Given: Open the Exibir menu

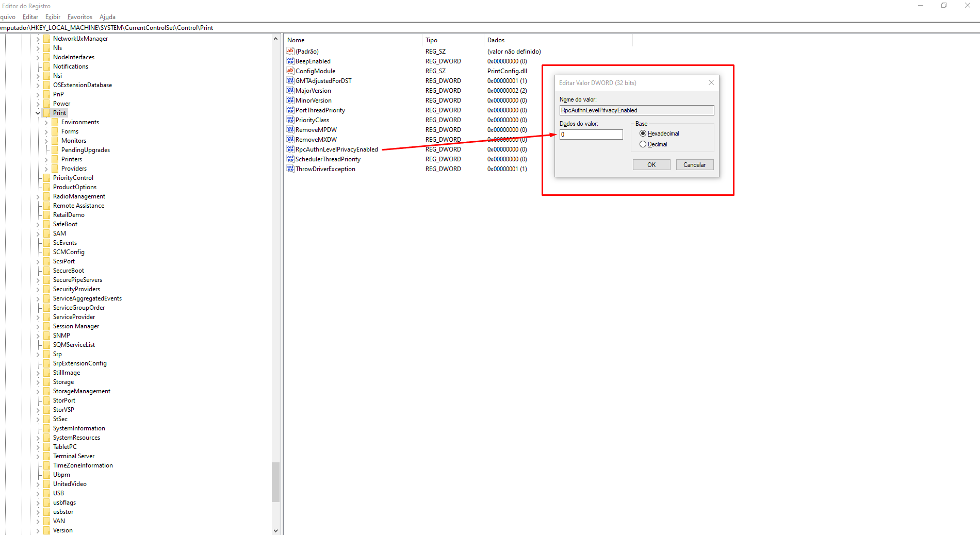Looking at the screenshot, I should click(x=53, y=17).
